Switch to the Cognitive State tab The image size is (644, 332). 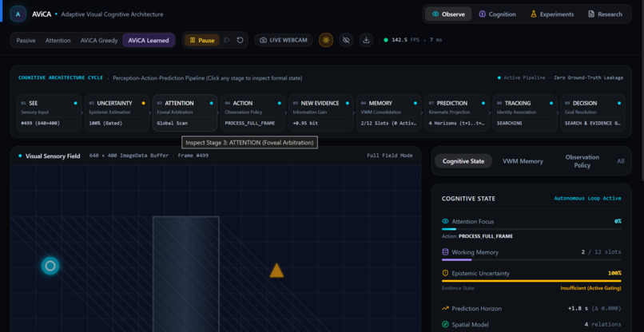(x=463, y=161)
